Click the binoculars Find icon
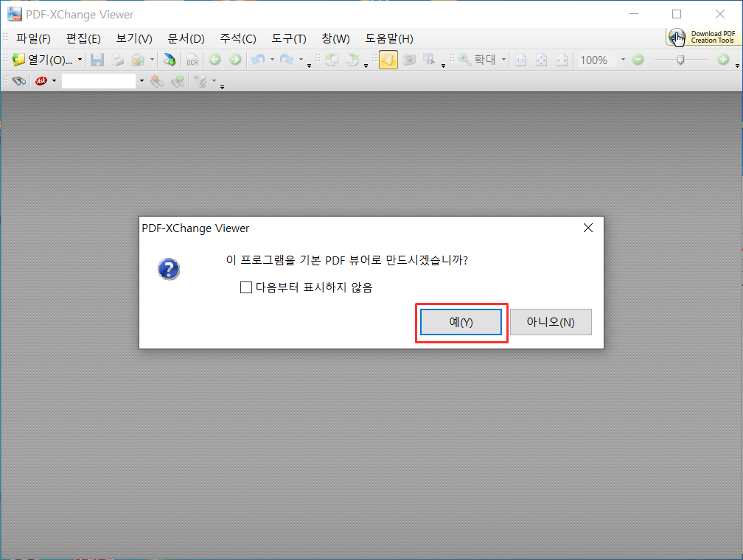This screenshot has width=743, height=560. 19,81
